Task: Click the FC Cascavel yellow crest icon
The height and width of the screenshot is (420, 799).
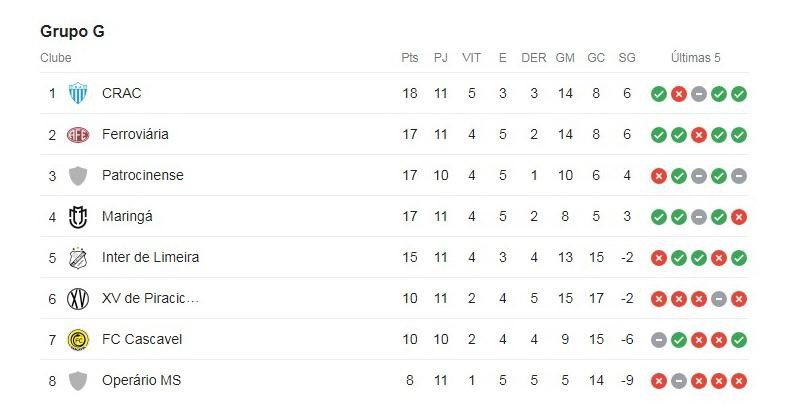Action: pos(78,340)
